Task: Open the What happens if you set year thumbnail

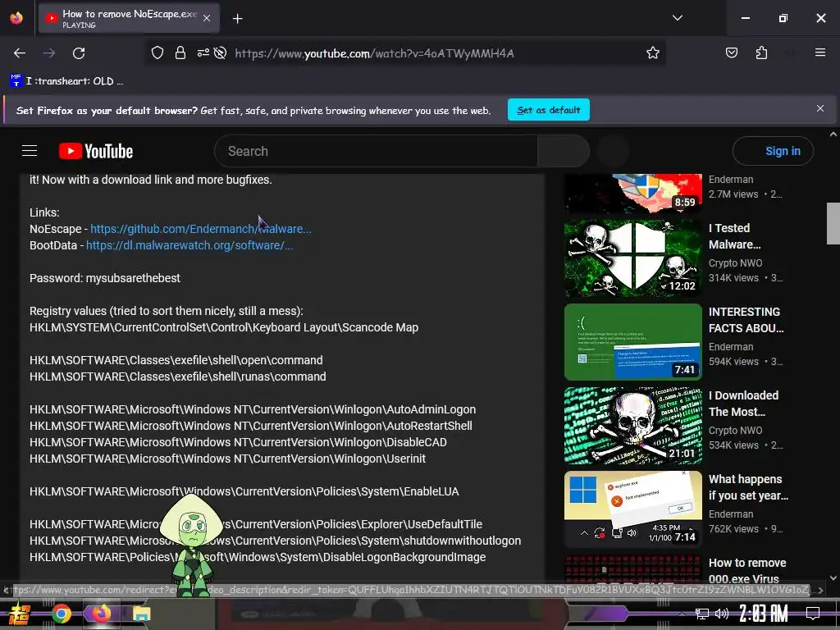Action: point(633,509)
